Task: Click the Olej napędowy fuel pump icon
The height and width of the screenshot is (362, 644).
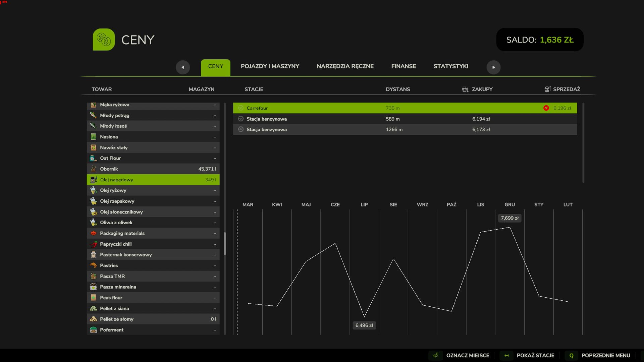Action: coord(93,180)
